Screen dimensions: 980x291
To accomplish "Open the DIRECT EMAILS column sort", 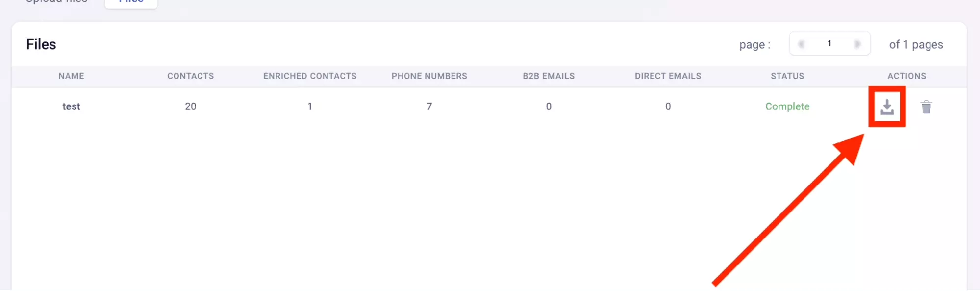I will [668, 76].
